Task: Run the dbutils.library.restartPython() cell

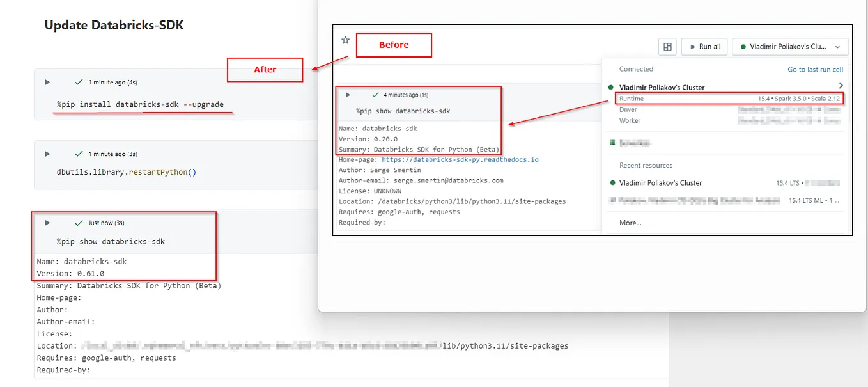Action: pos(47,154)
